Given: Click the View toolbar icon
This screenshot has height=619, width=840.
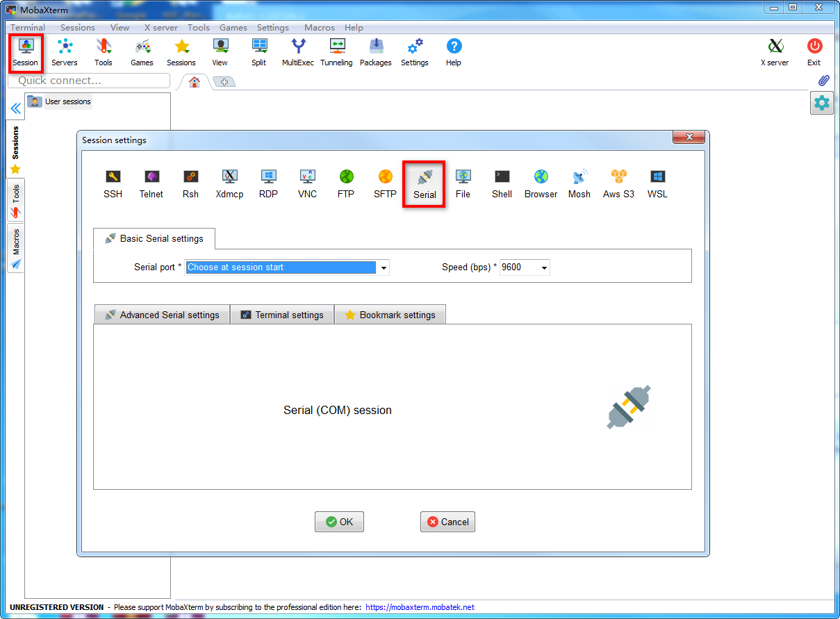Looking at the screenshot, I should [x=220, y=52].
